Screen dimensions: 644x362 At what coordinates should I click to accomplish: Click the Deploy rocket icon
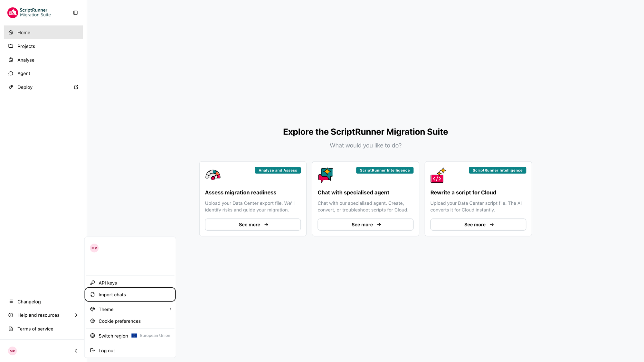coord(11,87)
